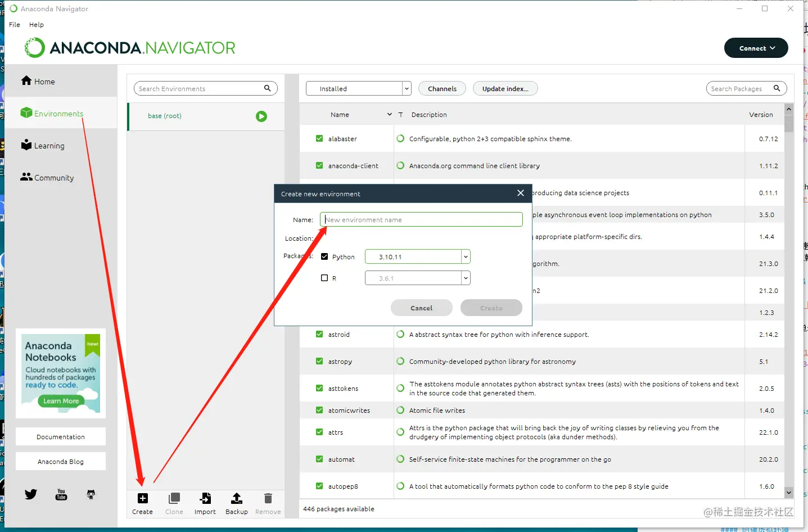
Task: Click status circle icon for automat
Action: (x=400, y=459)
